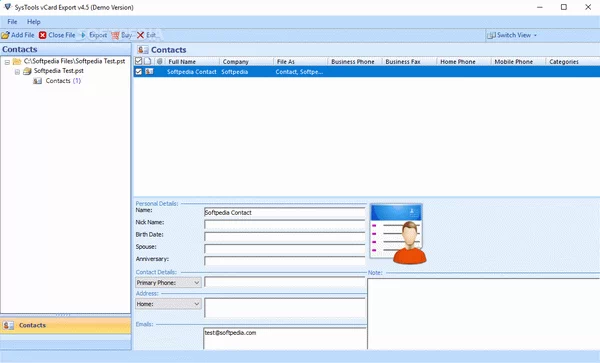
Task: Click the Close File toolbar button
Action: click(57, 35)
